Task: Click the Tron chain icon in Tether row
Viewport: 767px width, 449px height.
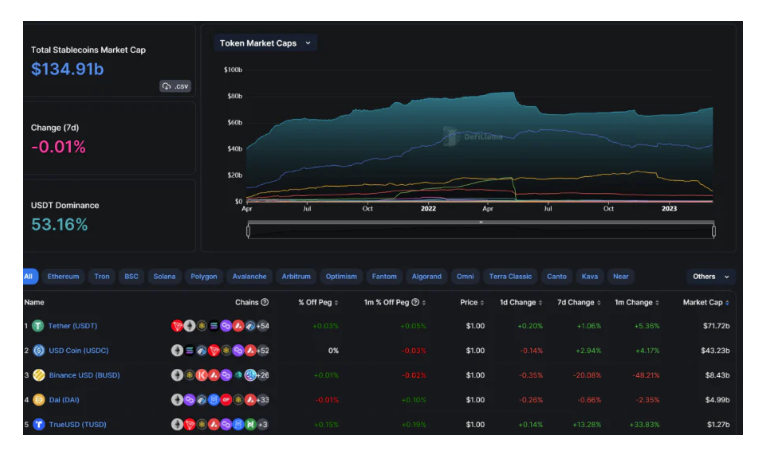Action: coord(177,326)
